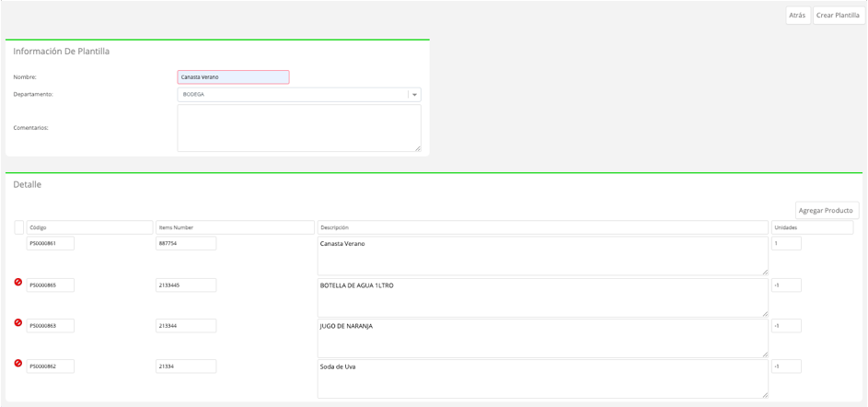This screenshot has width=868, height=407.
Task: Edit the Soda de Uva description
Action: 543,378
